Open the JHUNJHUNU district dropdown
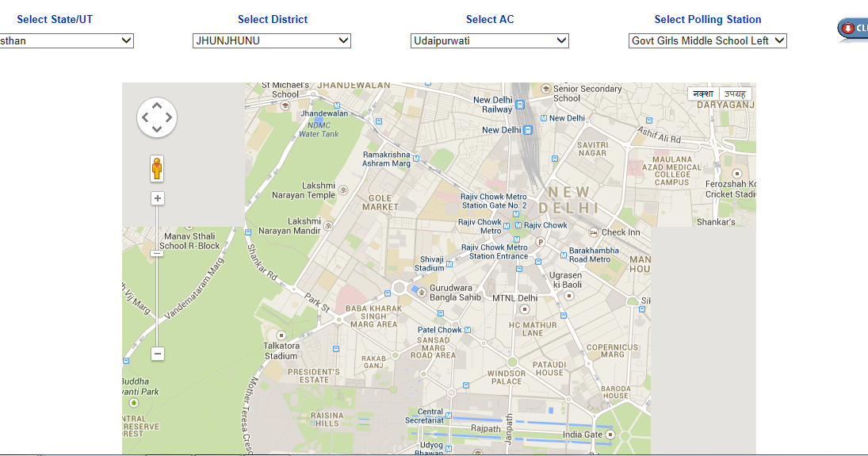The height and width of the screenshot is (456, 868). 272,40
